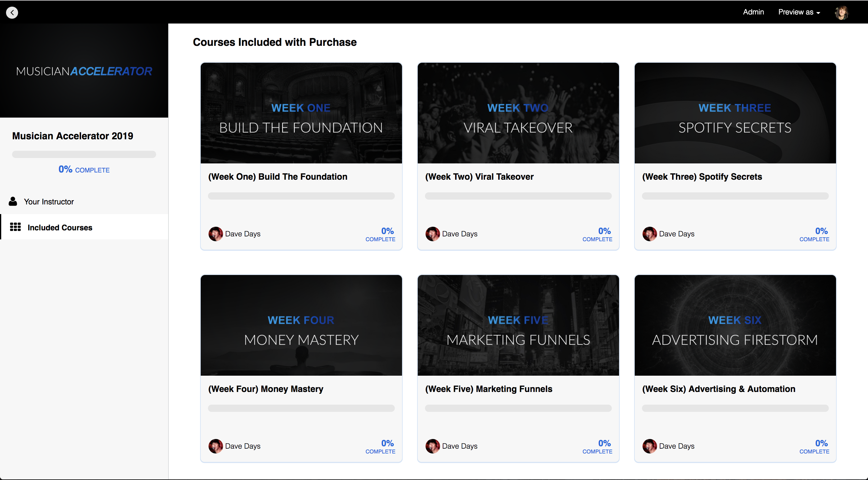The width and height of the screenshot is (868, 480).
Task: Click Week Five course progress bar
Action: click(x=518, y=408)
